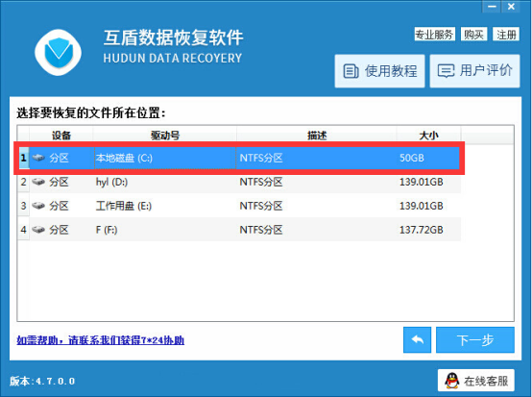Open the 7*24 help contact link

101,340
